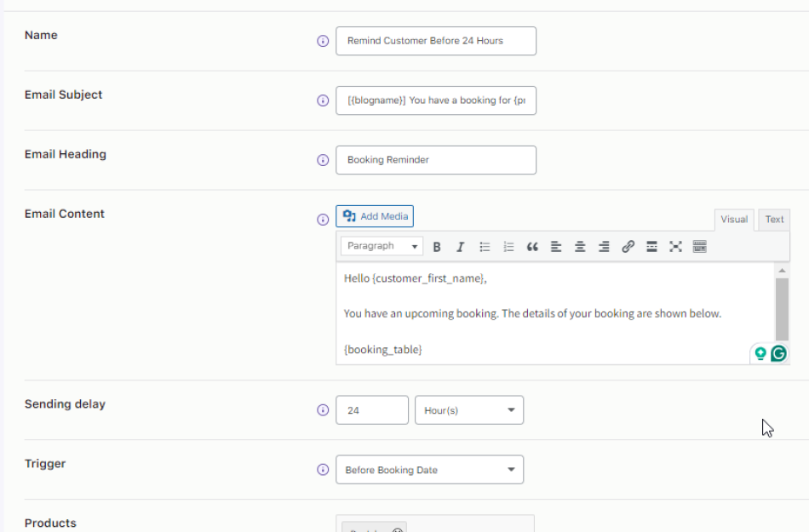This screenshot has height=532, width=809.
Task: Insert a numbered list
Action: [x=508, y=246]
